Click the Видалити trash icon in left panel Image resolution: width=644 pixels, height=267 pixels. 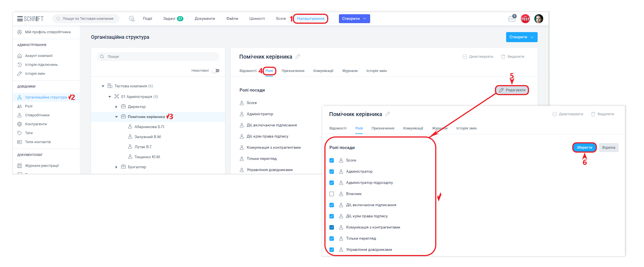(503, 57)
